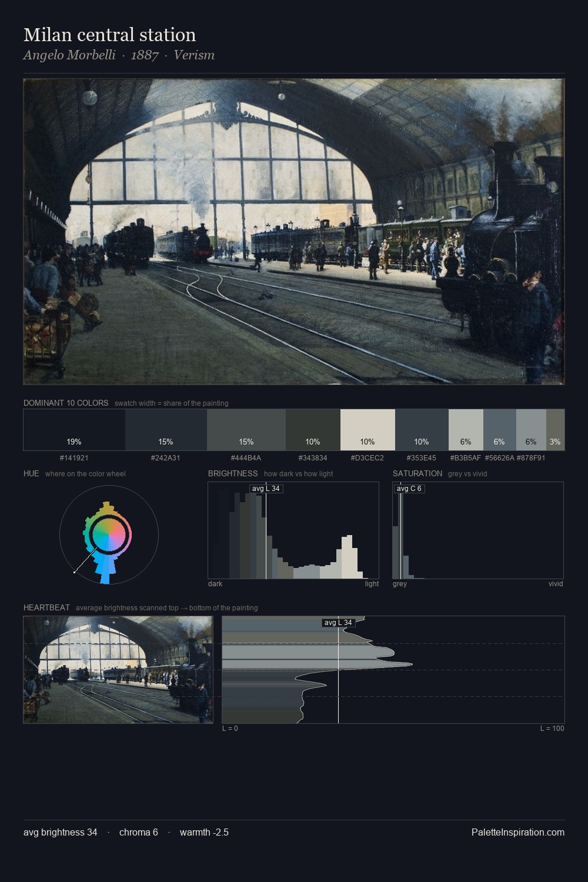Click the 'L = 0' axis label
Viewport: 588px width, 882px height.
pos(230,729)
